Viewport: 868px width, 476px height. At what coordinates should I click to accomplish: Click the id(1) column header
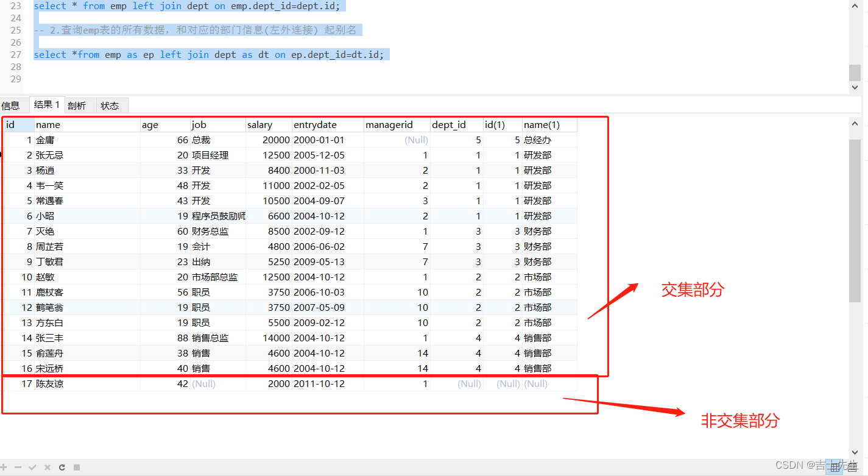503,124
